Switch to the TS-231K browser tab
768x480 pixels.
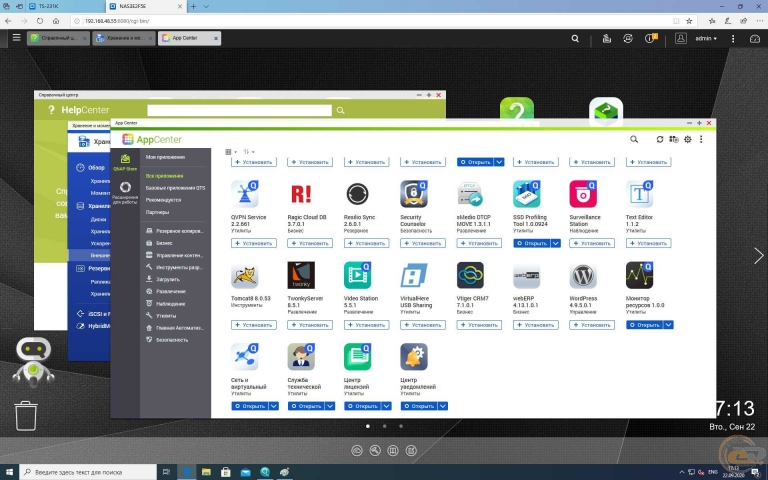pyautogui.click(x=67, y=6)
